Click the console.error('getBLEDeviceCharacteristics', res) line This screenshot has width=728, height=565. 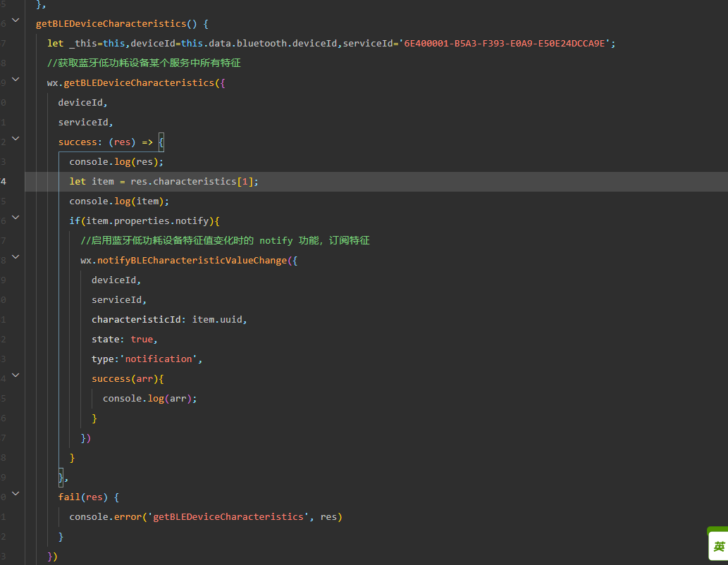206,516
